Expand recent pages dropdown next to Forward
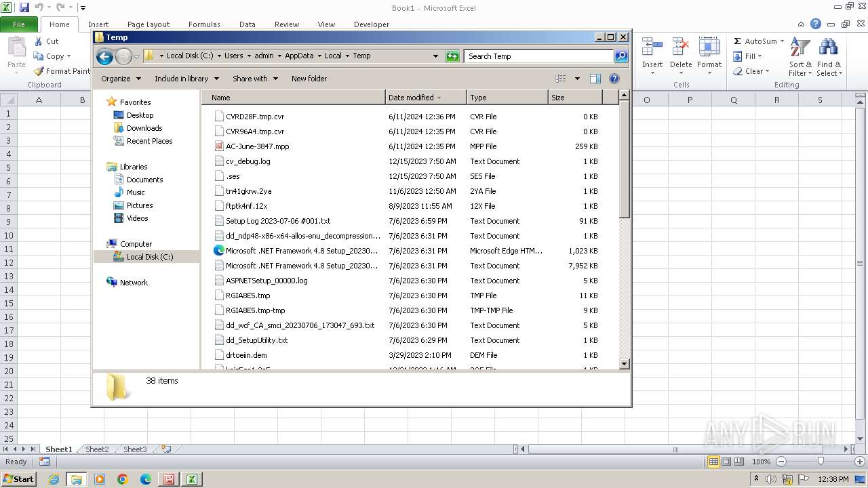The width and height of the screenshot is (868, 488). (x=137, y=56)
